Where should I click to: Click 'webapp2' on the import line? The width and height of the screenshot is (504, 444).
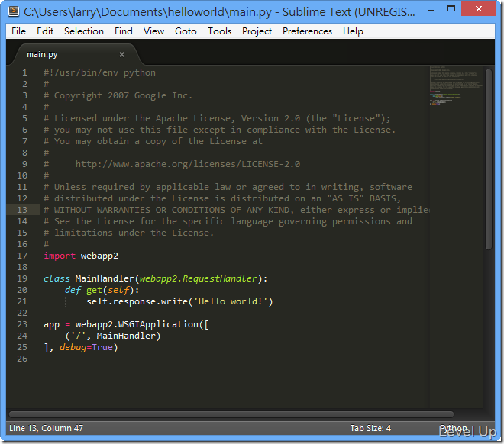tap(99, 256)
